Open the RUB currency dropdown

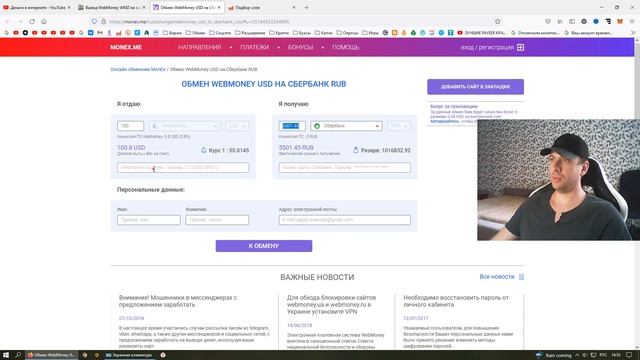click(399, 126)
